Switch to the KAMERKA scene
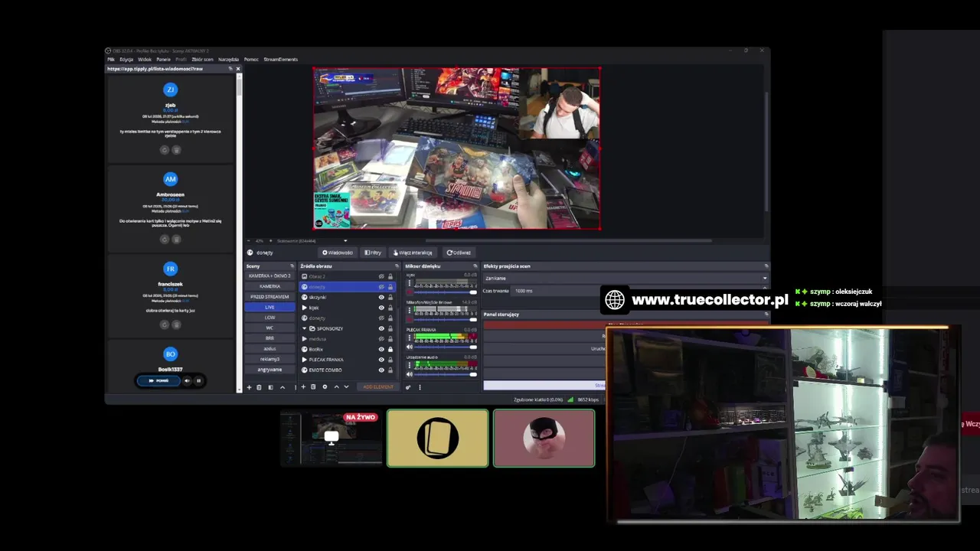This screenshot has width=980, height=551. pyautogui.click(x=269, y=286)
